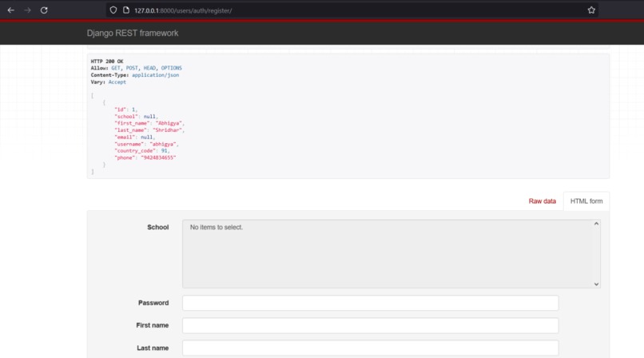Click the GET method in the Allow header
This screenshot has height=358, width=644.
point(116,68)
